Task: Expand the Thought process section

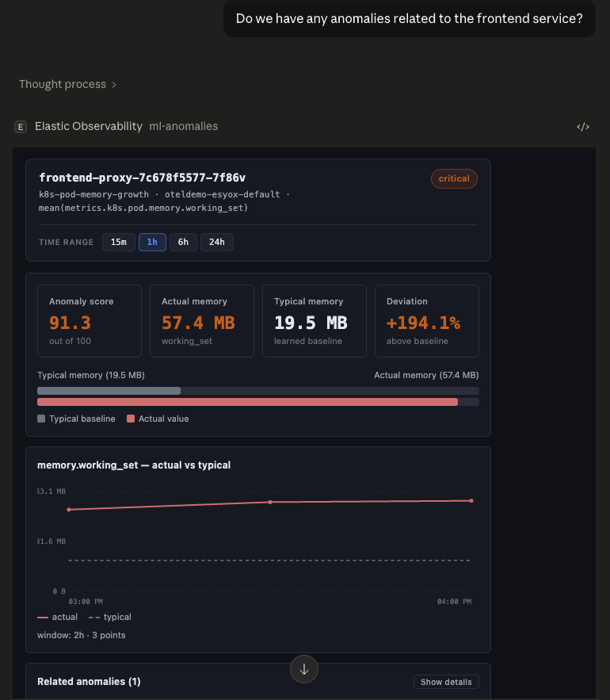Action: click(67, 84)
